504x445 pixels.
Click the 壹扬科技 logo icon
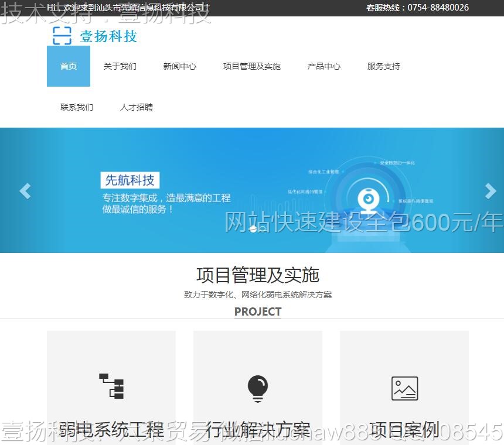[61, 36]
